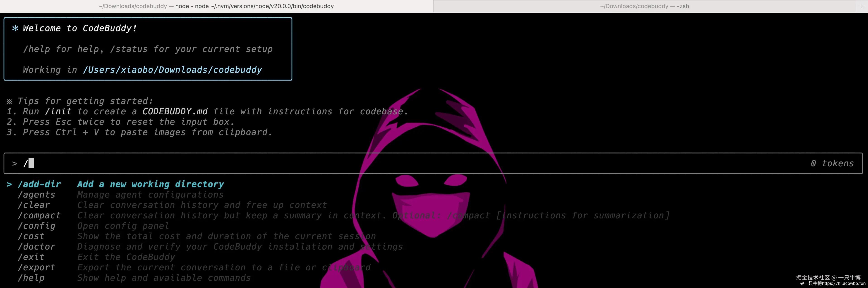Click the asterisk icon beside Welcome
Viewport: 868px width, 288px height.
[15, 28]
